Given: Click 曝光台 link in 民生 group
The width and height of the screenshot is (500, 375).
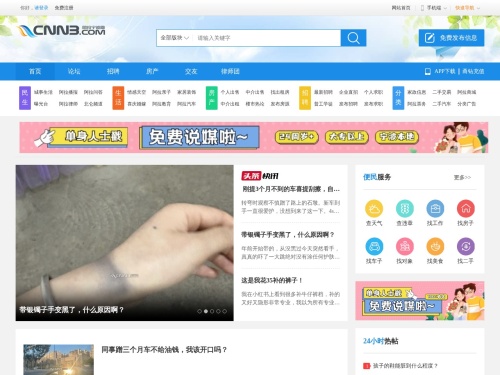Looking at the screenshot, I should point(41,104).
